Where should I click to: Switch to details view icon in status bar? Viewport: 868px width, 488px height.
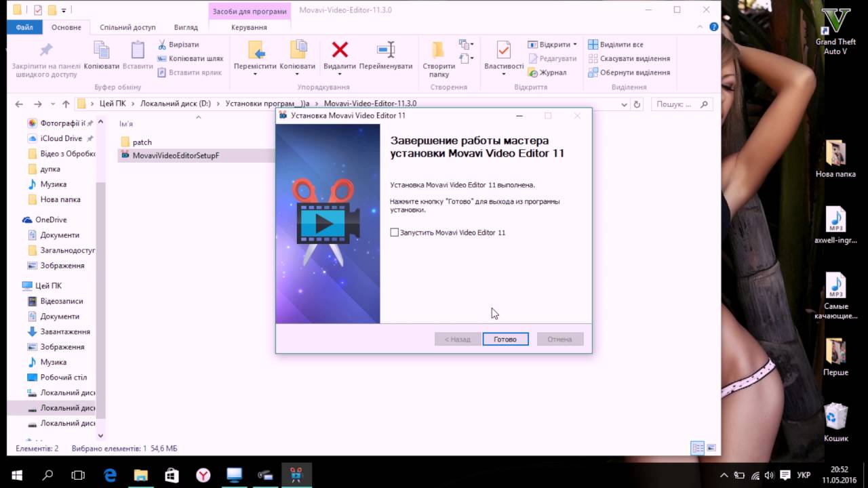(x=697, y=448)
